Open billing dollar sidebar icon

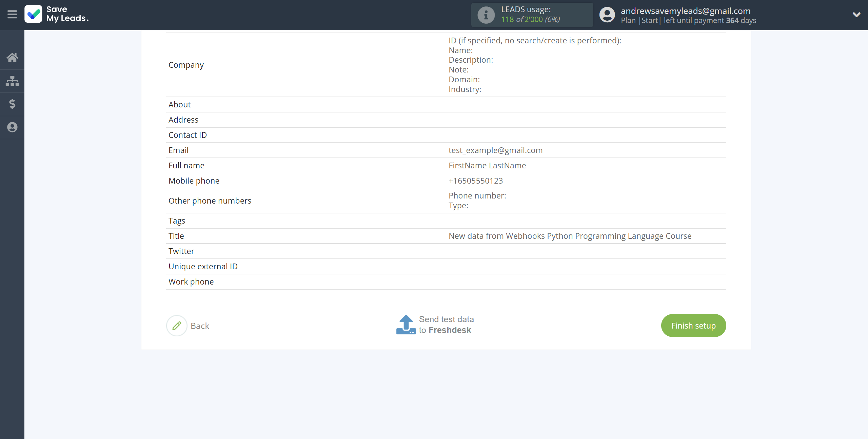coord(12,104)
